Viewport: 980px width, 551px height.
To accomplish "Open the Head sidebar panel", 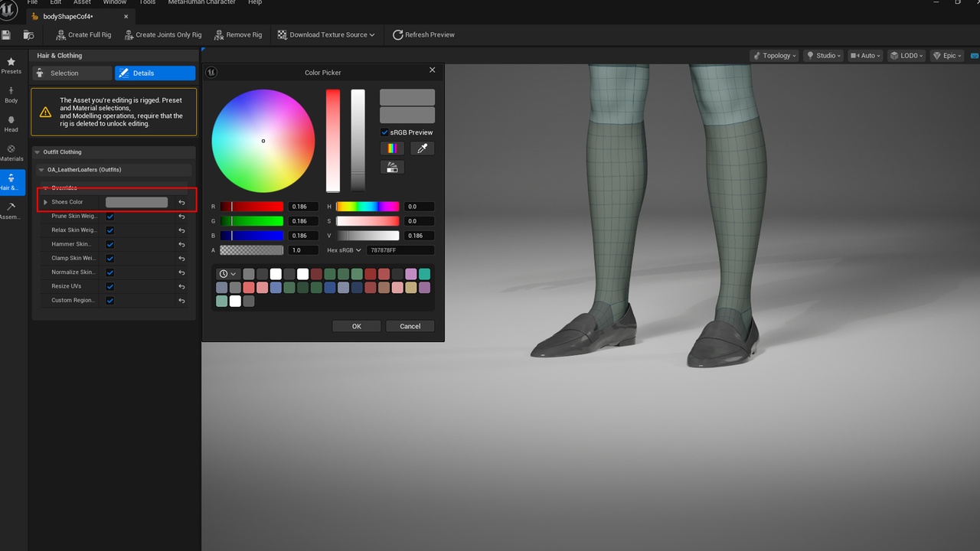I will coord(11,124).
